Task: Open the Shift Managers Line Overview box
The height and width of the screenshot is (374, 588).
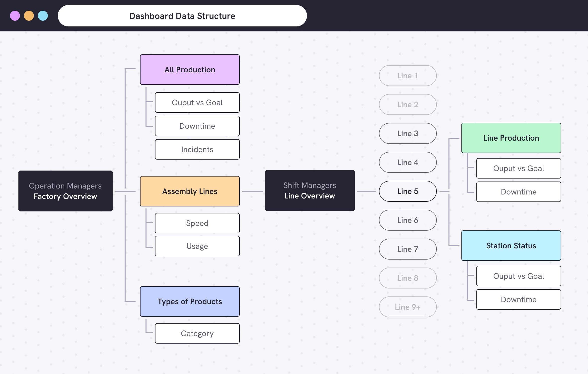Action: 310,190
